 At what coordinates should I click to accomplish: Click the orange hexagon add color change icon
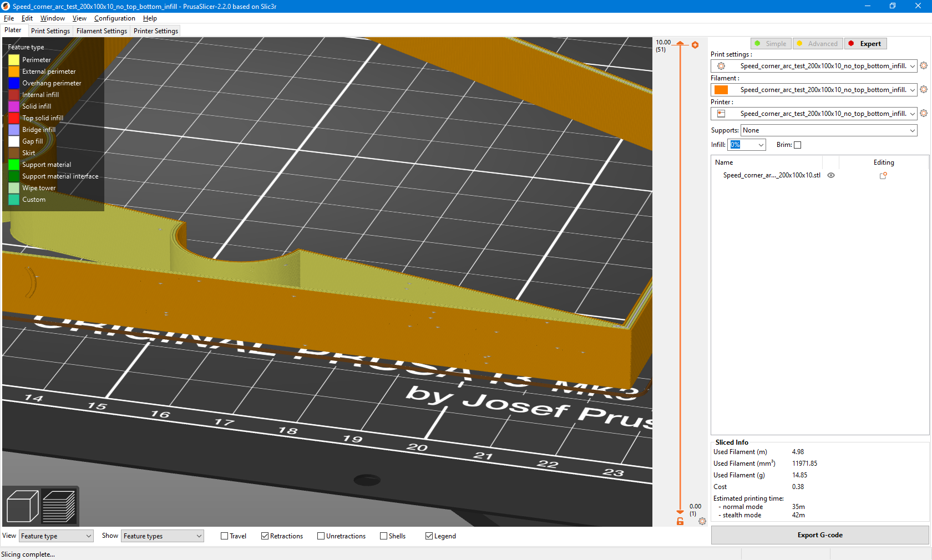[695, 45]
